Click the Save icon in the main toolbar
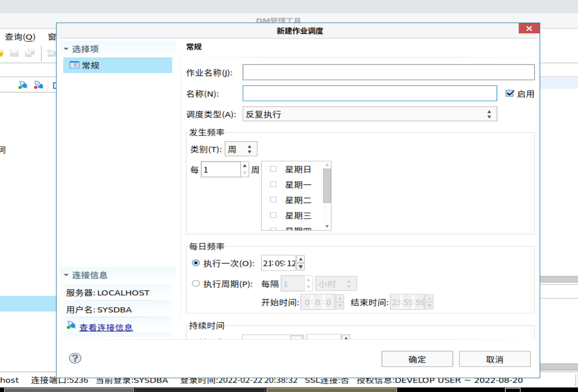This screenshot has height=392, width=578. 14,53
